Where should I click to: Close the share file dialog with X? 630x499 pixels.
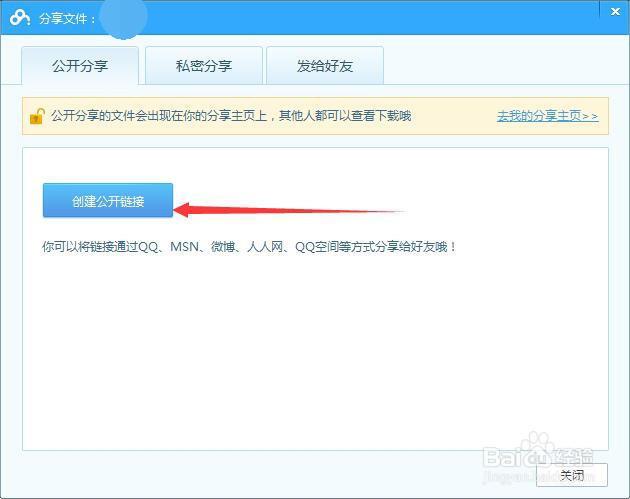(x=615, y=12)
